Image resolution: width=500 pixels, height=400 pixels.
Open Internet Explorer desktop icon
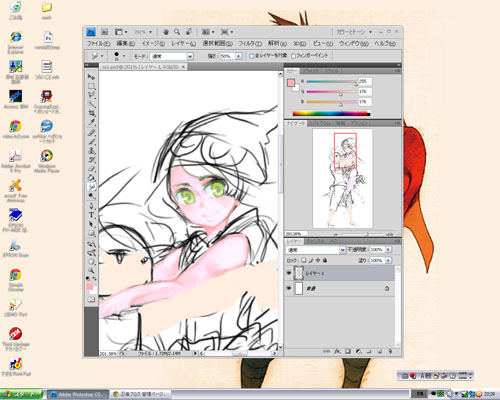(16, 42)
